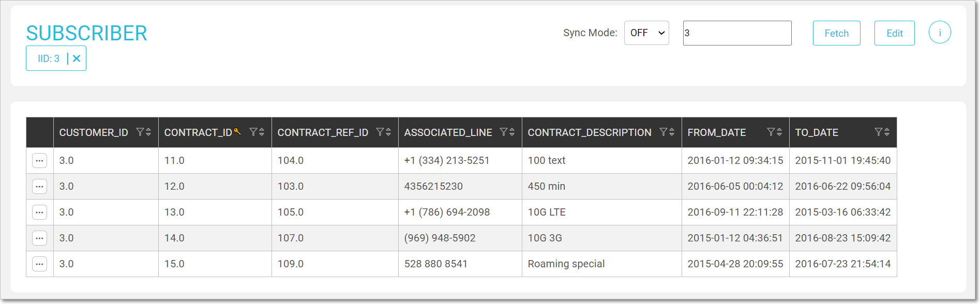The height and width of the screenshot is (304, 980).
Task: Open row menu for Roaming special row
Action: [40, 264]
